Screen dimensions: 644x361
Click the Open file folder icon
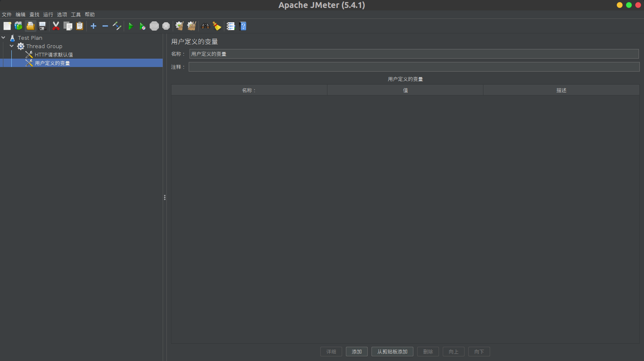[x=31, y=26]
